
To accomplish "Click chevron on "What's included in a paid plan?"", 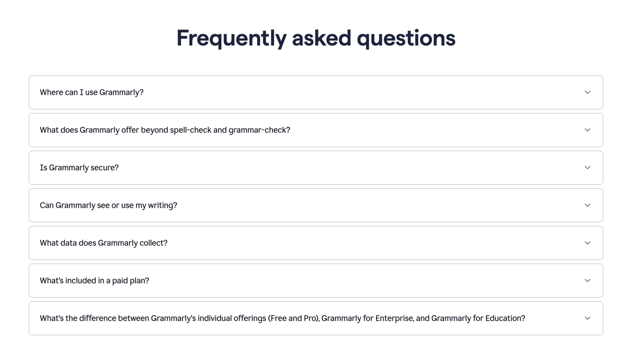I will [587, 280].
